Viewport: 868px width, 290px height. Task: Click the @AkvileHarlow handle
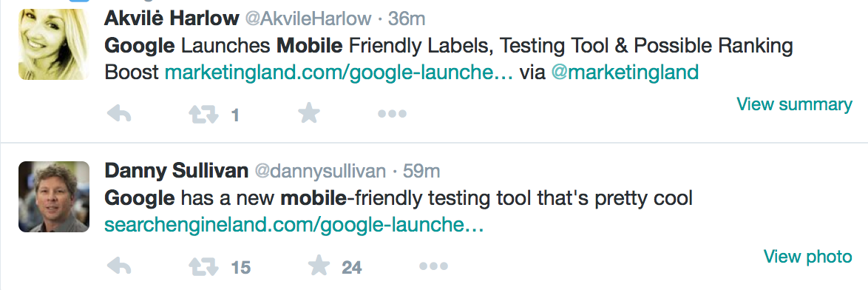point(308,19)
